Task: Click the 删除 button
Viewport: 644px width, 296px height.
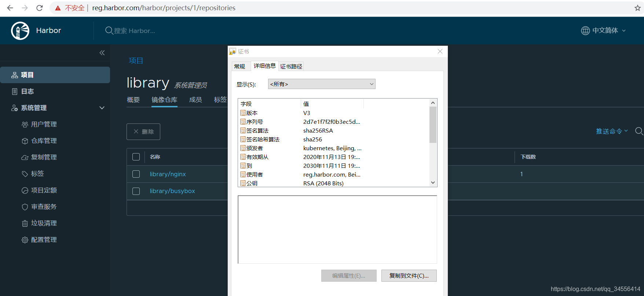Action: (143, 132)
